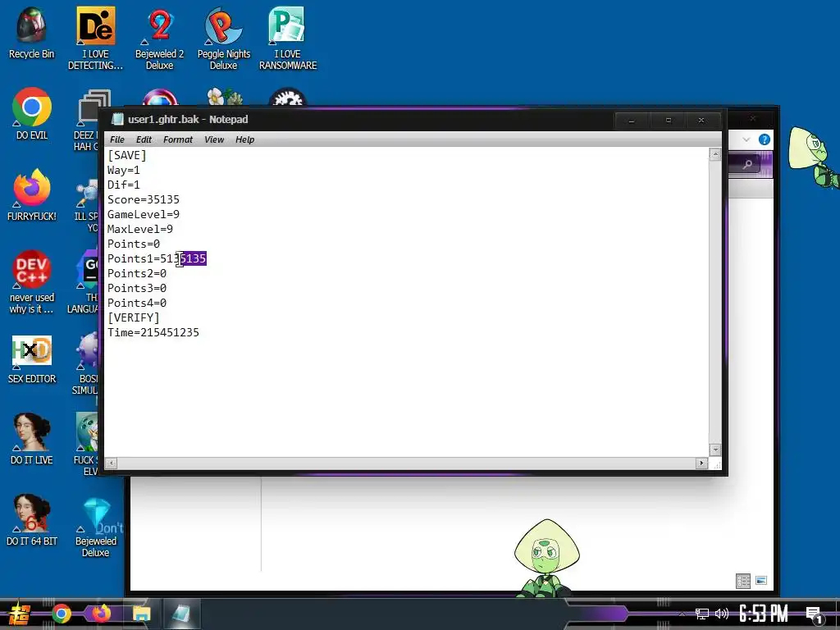Screen dimensions: 840x630
Task: Open the Edit menu in Notepad
Action: click(144, 139)
